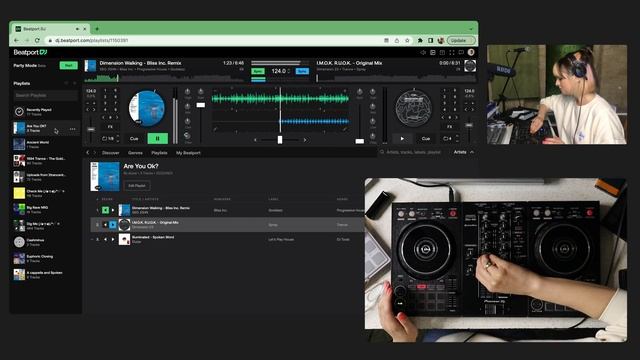Click the right deck vinyl platter
This screenshot has width=640, height=360.
[x=413, y=108]
